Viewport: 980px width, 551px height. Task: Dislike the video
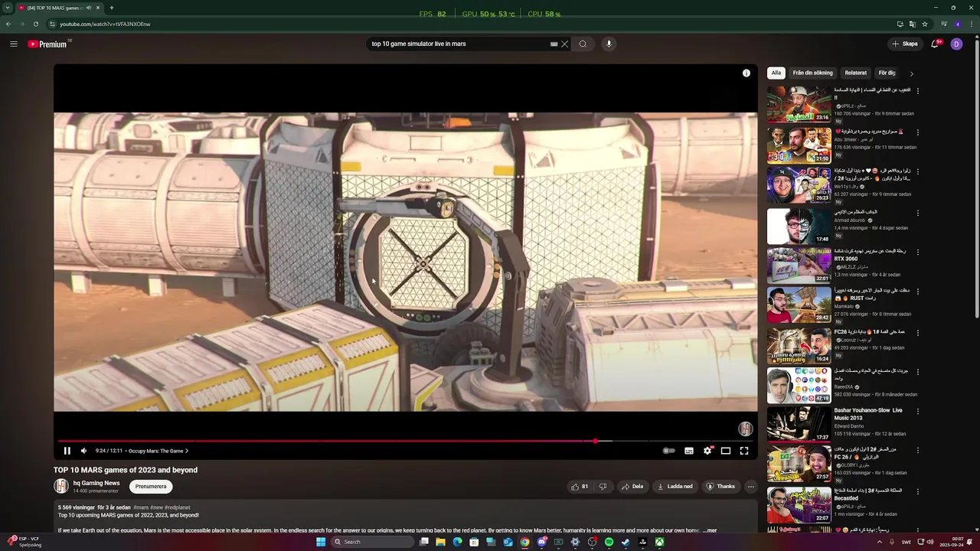[x=603, y=487]
